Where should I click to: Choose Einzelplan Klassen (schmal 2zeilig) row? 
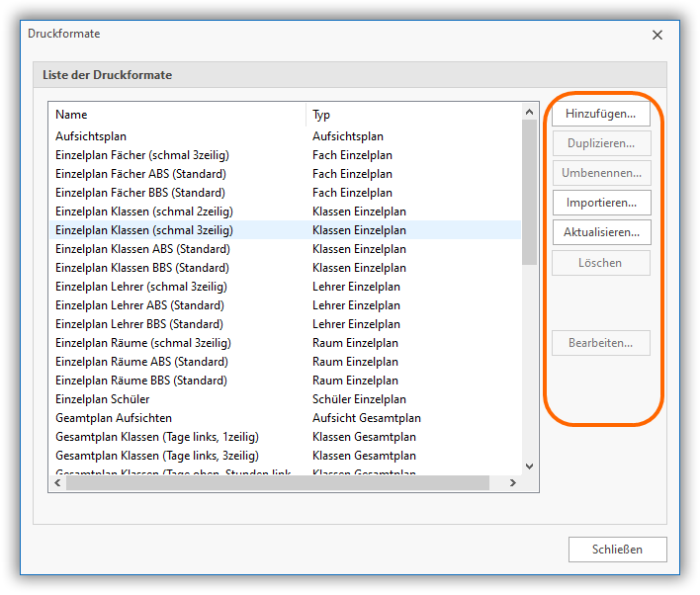pos(144,212)
